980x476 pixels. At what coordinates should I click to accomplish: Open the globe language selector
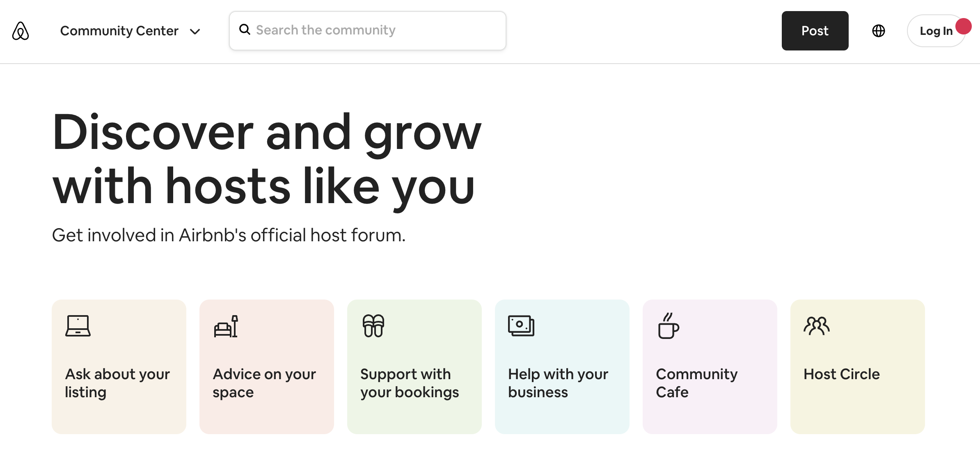879,31
